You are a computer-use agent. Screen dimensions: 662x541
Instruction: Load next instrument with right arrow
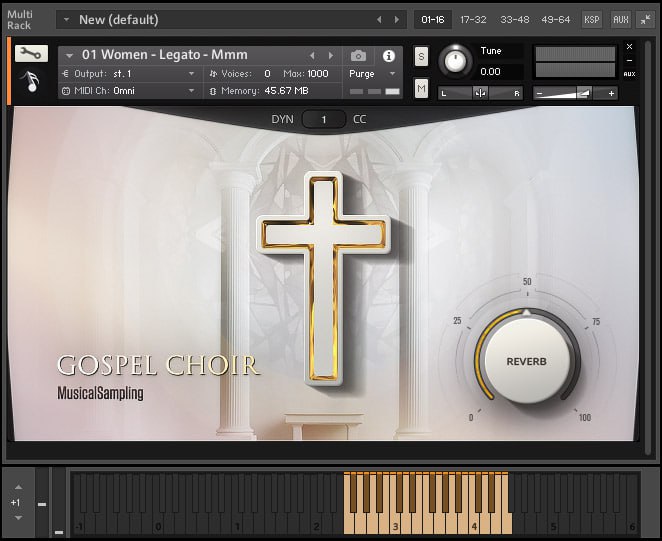click(331, 55)
